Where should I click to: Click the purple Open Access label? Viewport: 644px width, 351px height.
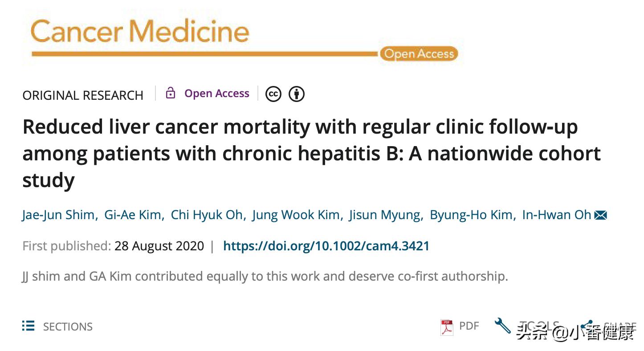[217, 94]
